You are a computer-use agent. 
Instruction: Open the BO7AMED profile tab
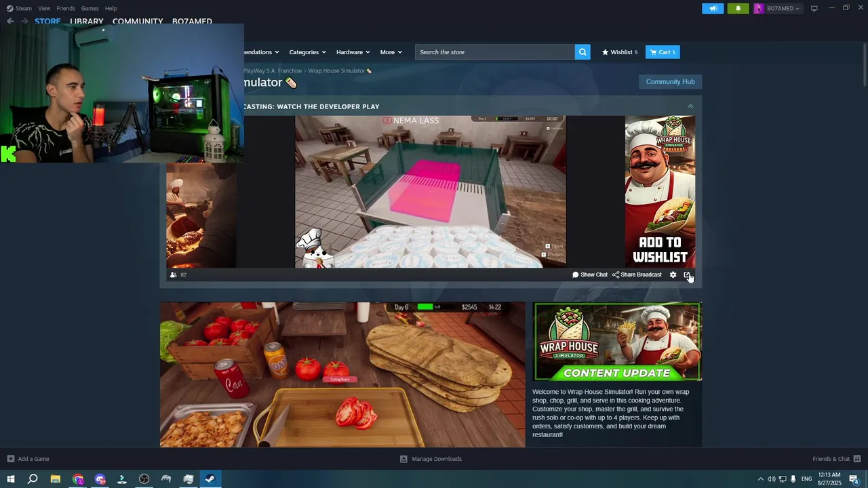click(192, 21)
